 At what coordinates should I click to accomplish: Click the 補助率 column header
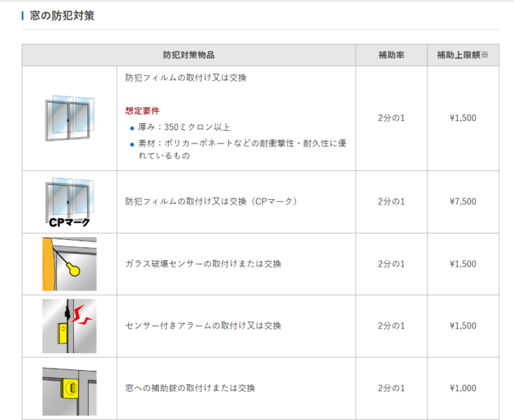(391, 55)
